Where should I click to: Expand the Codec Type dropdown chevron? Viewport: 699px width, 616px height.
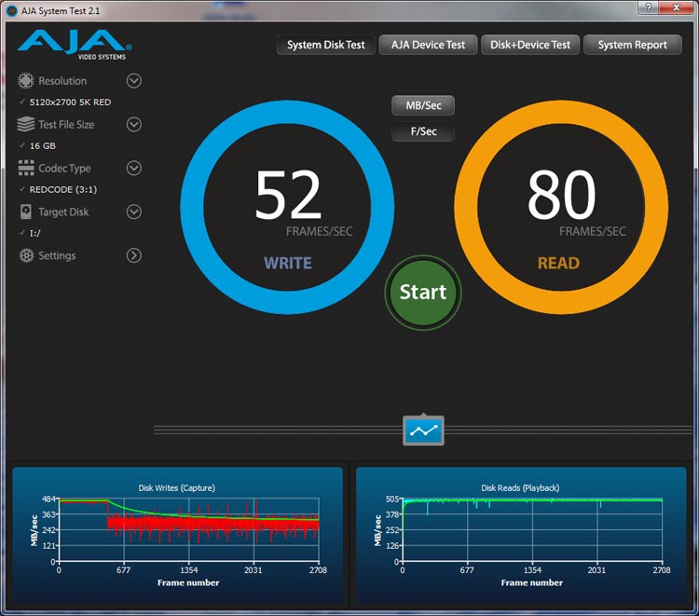(x=133, y=168)
